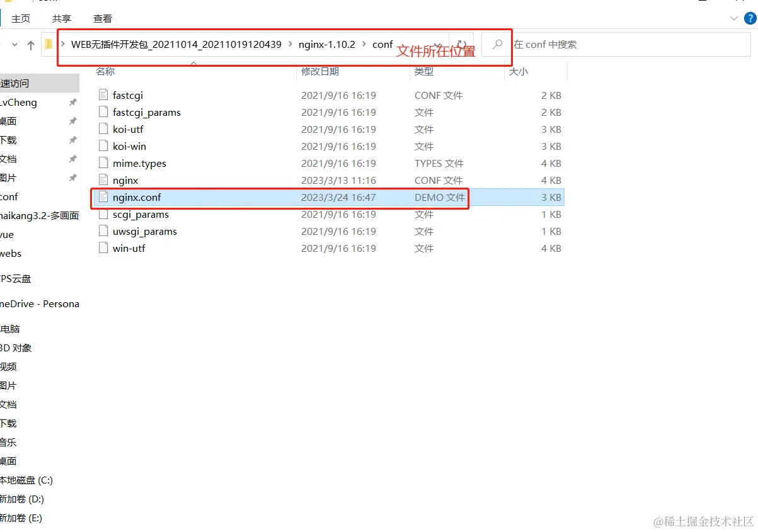Open 3D 对象 in the navigation pane

tap(16, 348)
